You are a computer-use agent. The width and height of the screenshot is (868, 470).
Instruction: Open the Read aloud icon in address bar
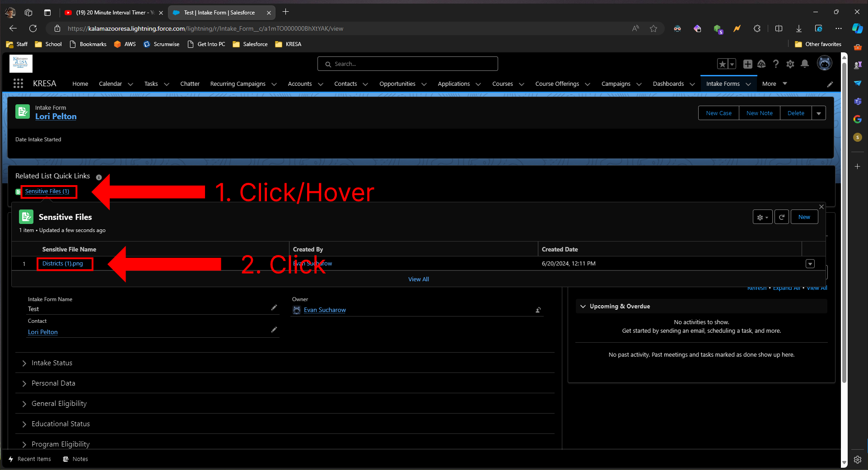tap(635, 28)
